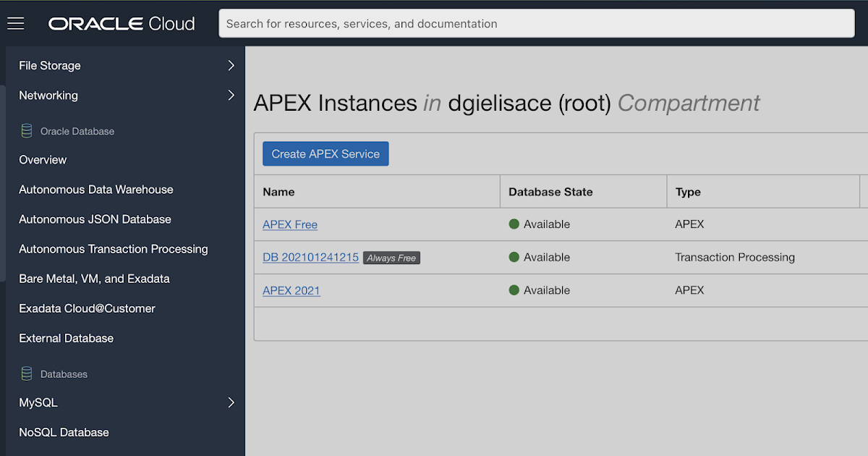The height and width of the screenshot is (456, 868).
Task: Click the Databases section stack icon
Action: point(27,374)
